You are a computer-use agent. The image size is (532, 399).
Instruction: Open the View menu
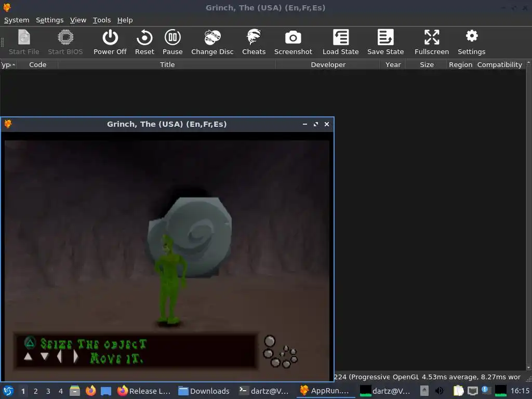(x=78, y=20)
